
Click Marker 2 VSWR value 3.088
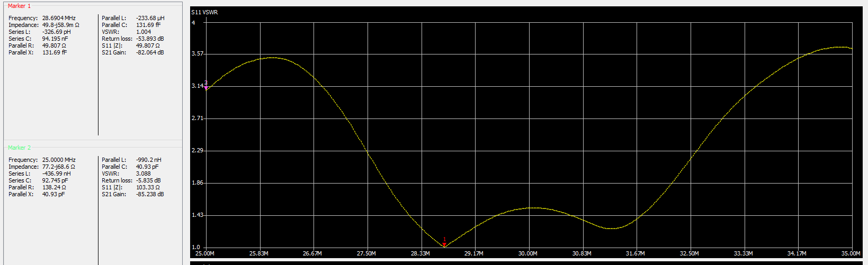pos(144,173)
